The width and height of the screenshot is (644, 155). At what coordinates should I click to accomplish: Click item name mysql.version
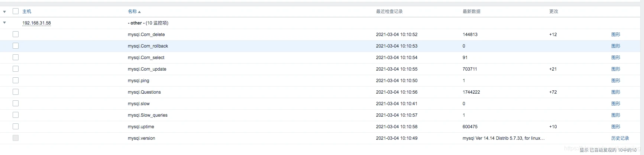pyautogui.click(x=141, y=138)
